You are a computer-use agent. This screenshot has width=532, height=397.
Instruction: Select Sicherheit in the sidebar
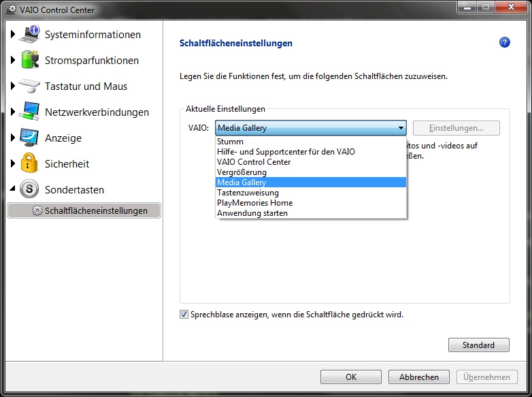[x=67, y=163]
